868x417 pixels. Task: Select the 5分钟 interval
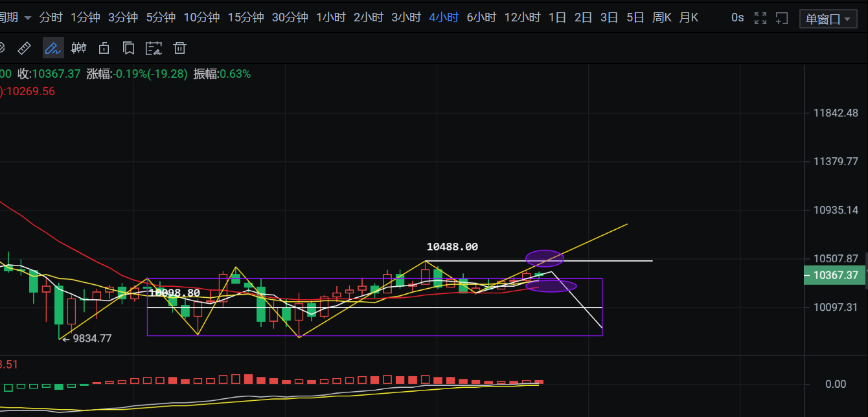pyautogui.click(x=161, y=17)
